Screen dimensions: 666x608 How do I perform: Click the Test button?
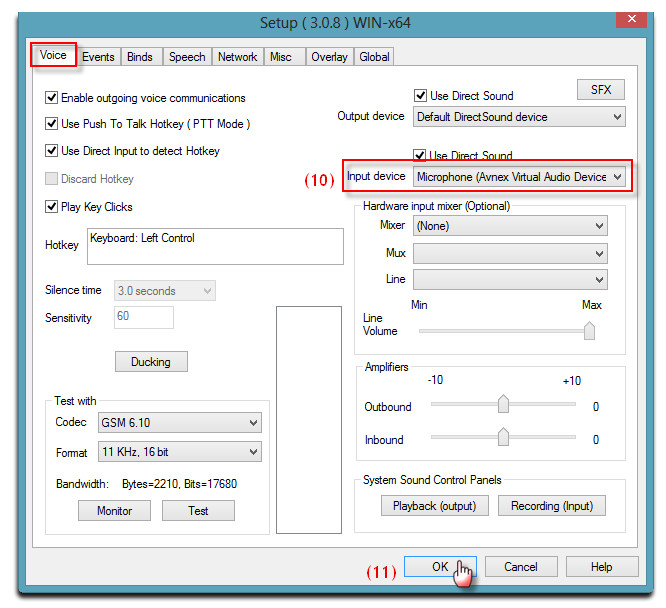(x=198, y=510)
